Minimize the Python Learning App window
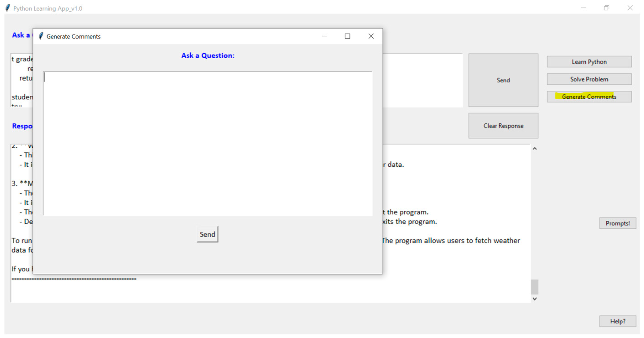 click(x=583, y=8)
